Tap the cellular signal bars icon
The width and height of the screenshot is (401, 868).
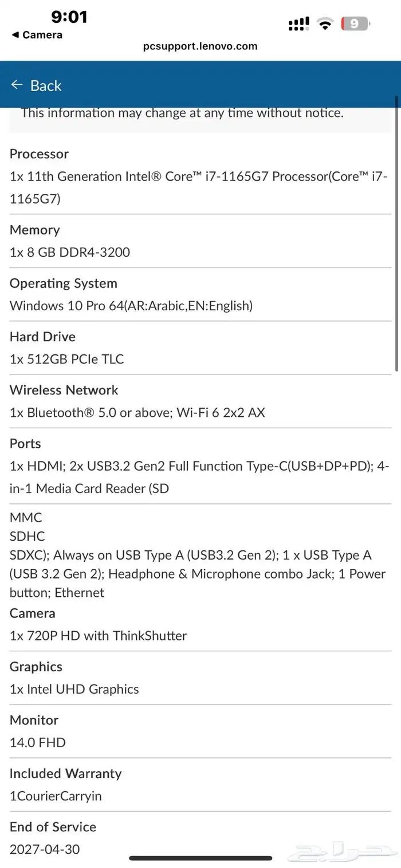click(x=298, y=24)
